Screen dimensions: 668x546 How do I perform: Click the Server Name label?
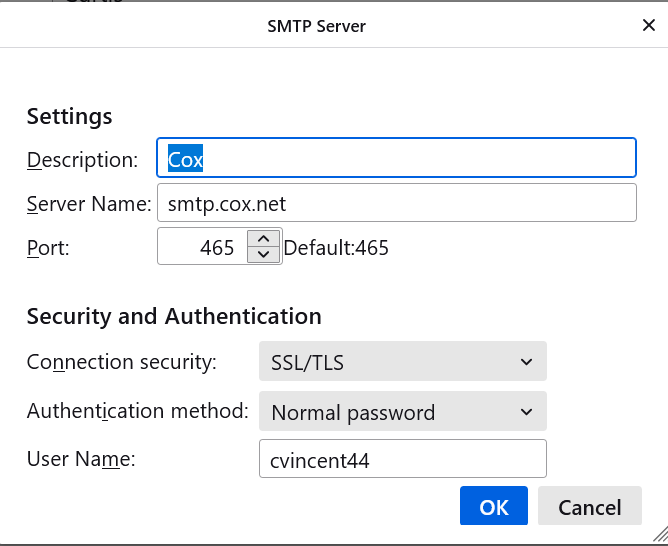click(88, 204)
